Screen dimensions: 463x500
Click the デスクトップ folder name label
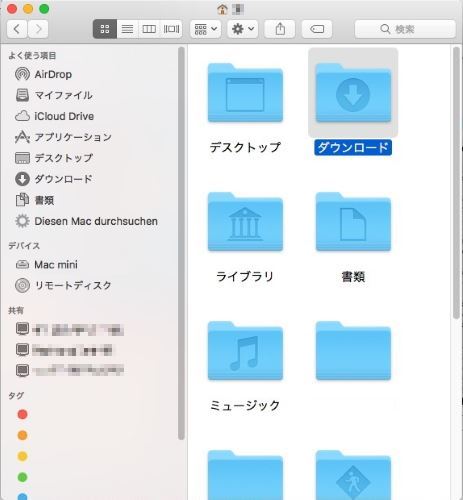click(x=245, y=147)
